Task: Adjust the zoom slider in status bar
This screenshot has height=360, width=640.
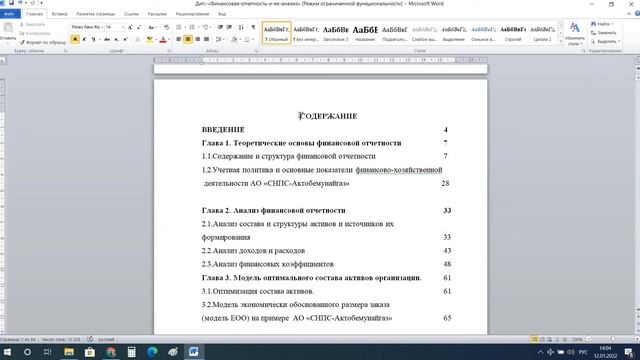Action: (x=612, y=339)
